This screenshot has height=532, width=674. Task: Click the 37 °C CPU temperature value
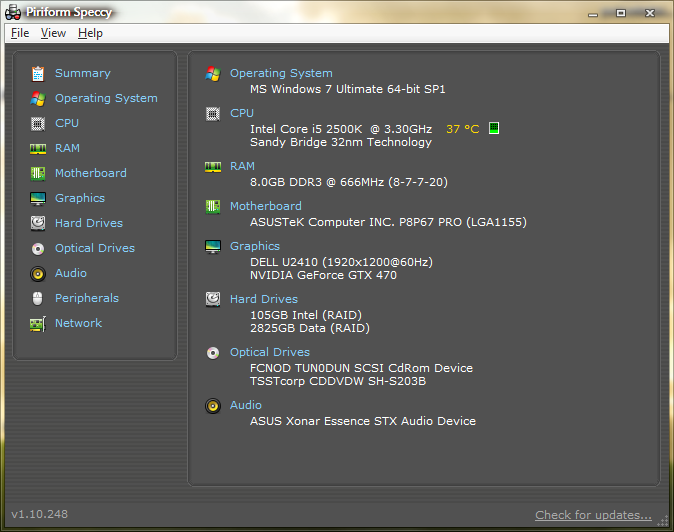(463, 129)
